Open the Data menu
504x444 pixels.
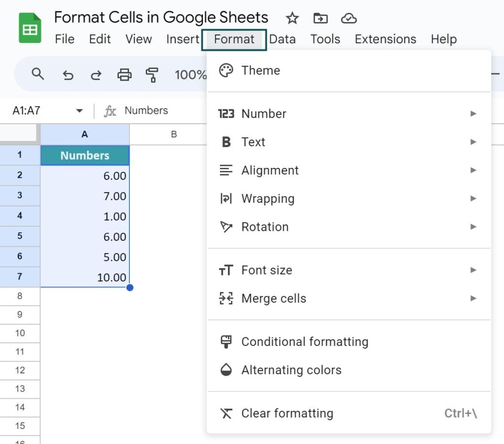[x=282, y=39]
